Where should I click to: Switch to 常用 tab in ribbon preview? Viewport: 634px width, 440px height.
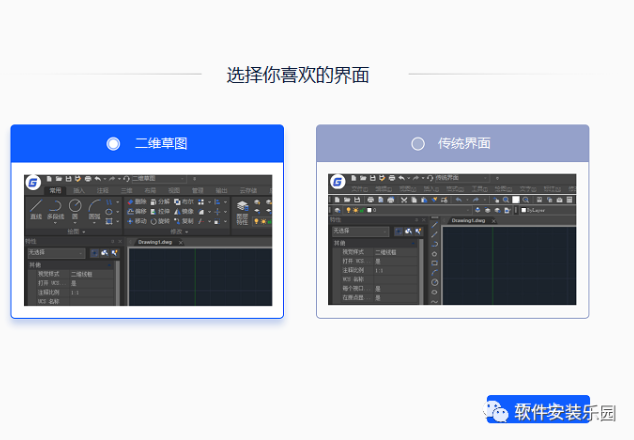click(x=56, y=189)
